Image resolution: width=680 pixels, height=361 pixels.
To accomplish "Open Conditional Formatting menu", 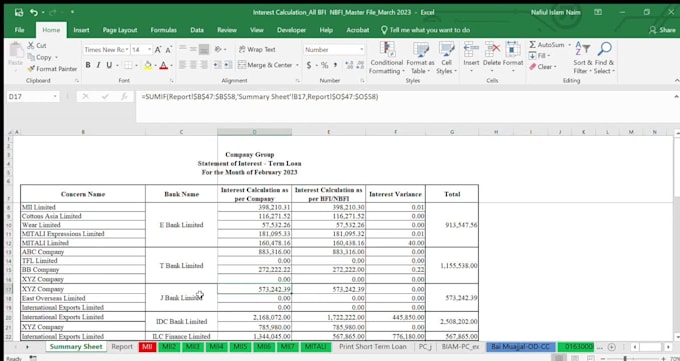I will (386, 58).
